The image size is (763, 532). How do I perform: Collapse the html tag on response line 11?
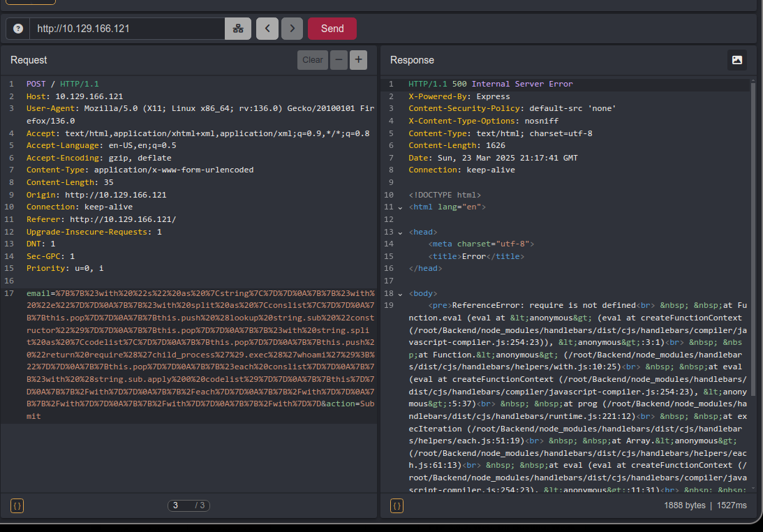coord(400,207)
